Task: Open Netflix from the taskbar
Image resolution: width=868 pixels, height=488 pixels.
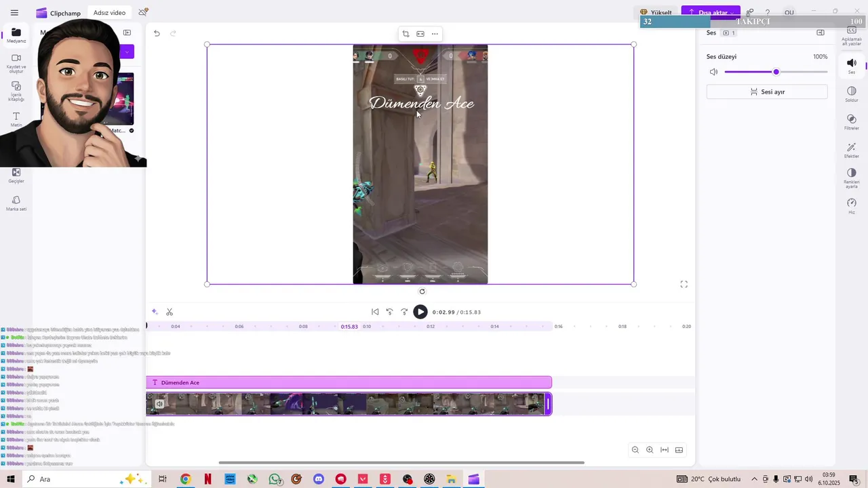Action: (208, 479)
